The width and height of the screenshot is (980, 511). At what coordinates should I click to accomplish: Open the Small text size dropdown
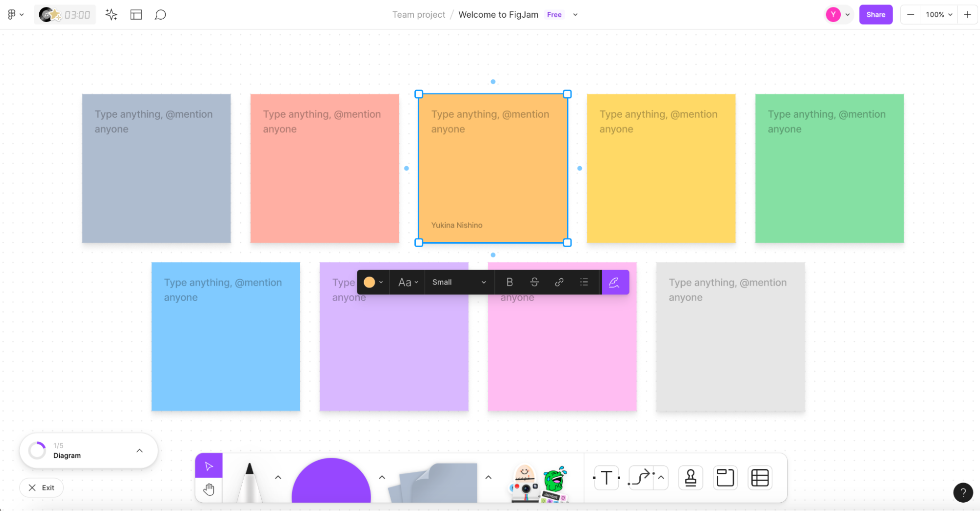[459, 282]
